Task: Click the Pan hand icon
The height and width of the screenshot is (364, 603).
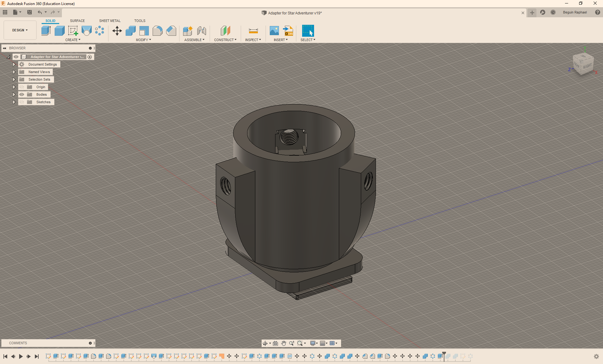Action: coord(284,343)
